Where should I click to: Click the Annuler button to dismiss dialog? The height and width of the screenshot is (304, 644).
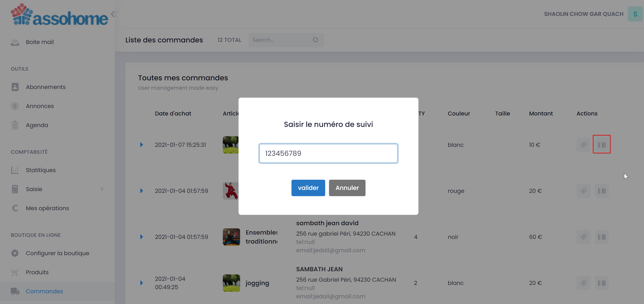[x=347, y=188]
